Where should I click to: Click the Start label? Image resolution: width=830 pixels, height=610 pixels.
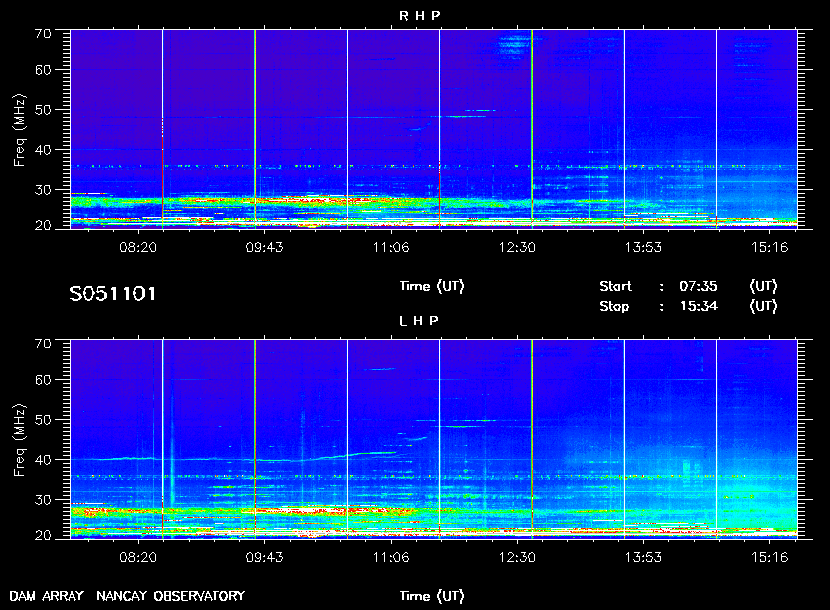click(615, 286)
